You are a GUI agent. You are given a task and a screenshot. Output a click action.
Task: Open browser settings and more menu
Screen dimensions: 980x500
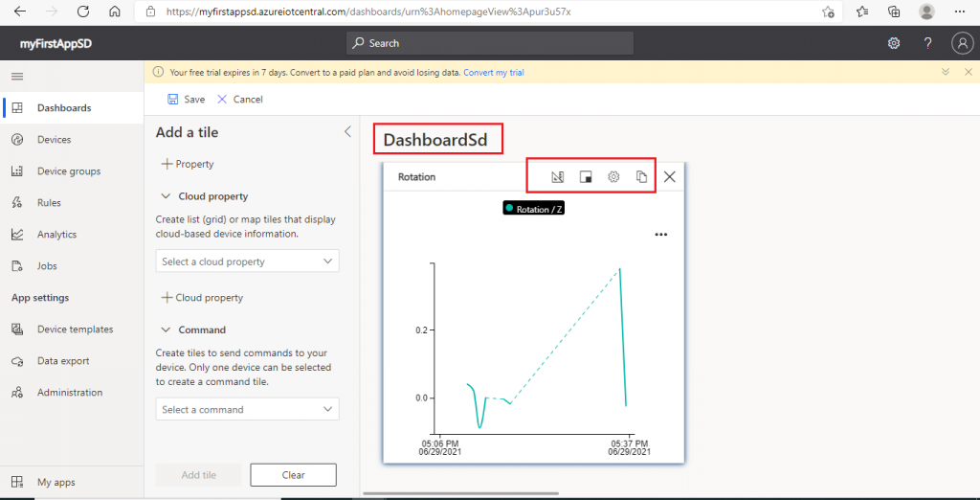pyautogui.click(x=960, y=11)
